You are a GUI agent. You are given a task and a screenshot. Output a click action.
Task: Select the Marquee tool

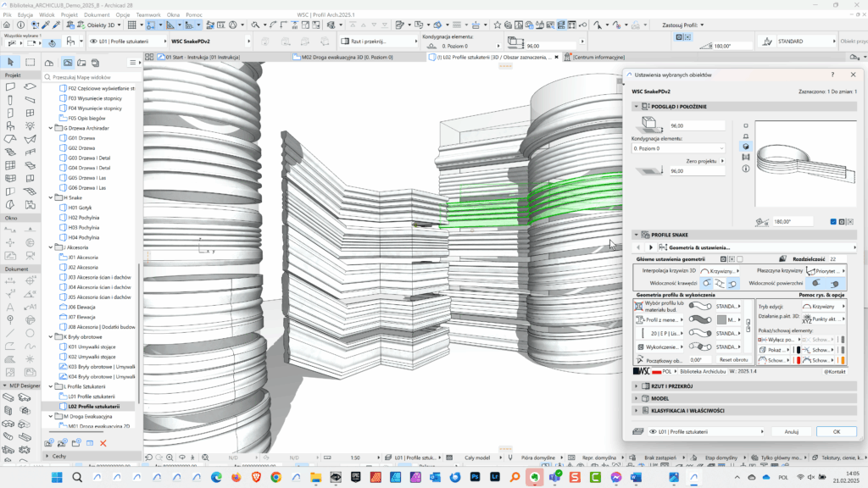[x=30, y=62]
